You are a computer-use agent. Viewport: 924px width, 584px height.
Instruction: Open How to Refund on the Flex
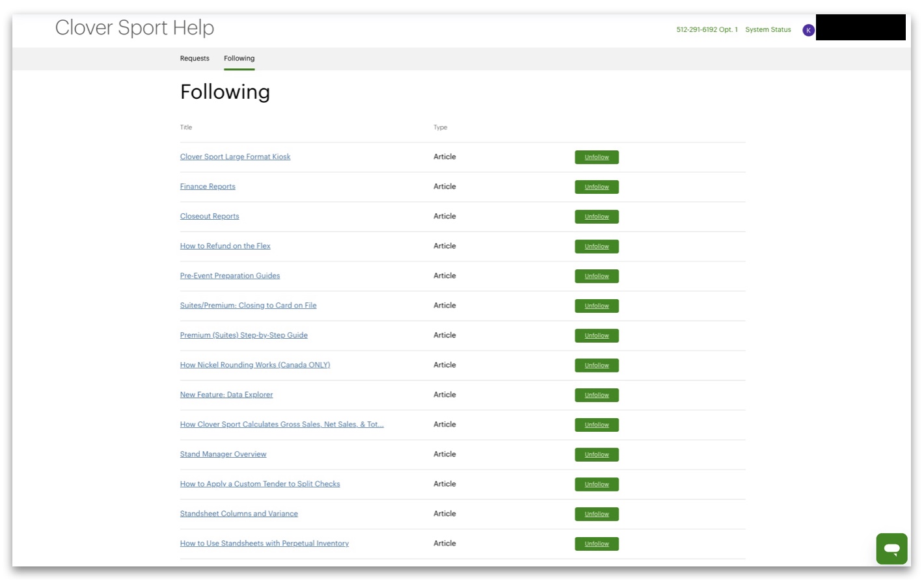click(225, 246)
